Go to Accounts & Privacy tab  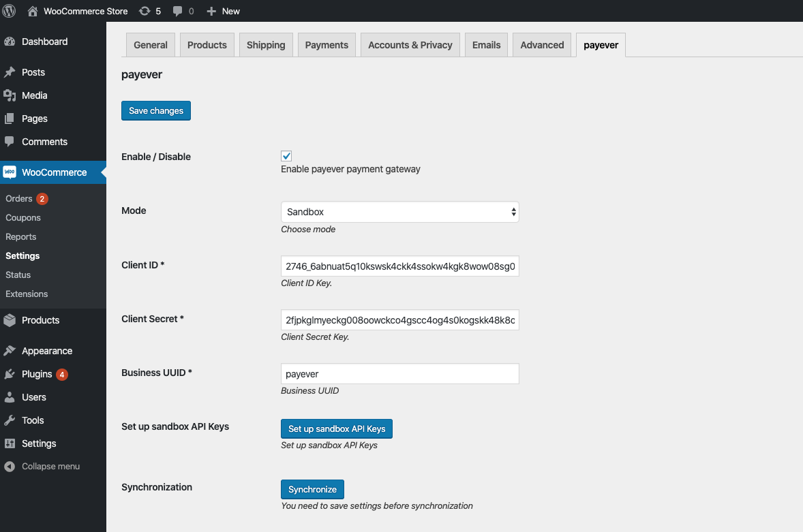[x=410, y=45]
